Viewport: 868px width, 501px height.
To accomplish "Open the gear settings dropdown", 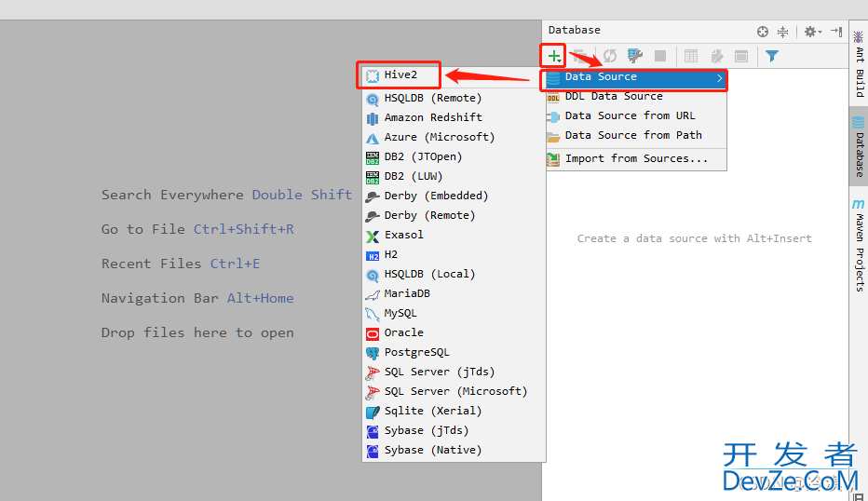I will [x=813, y=32].
